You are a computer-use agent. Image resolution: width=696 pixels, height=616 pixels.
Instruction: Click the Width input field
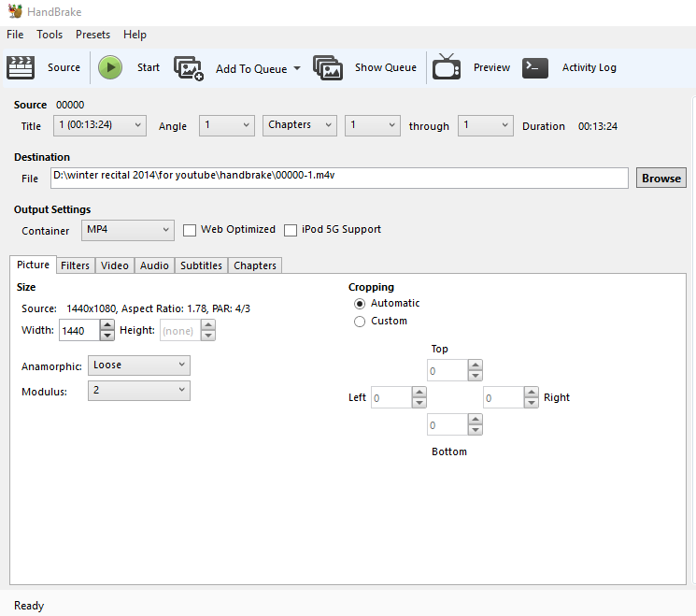[x=79, y=330]
